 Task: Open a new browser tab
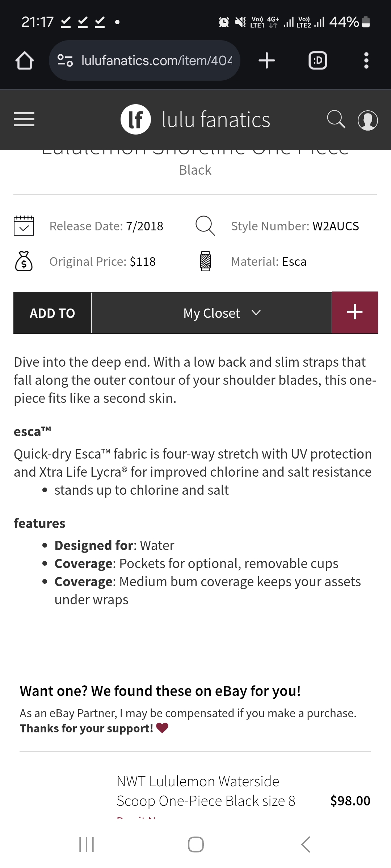(267, 60)
